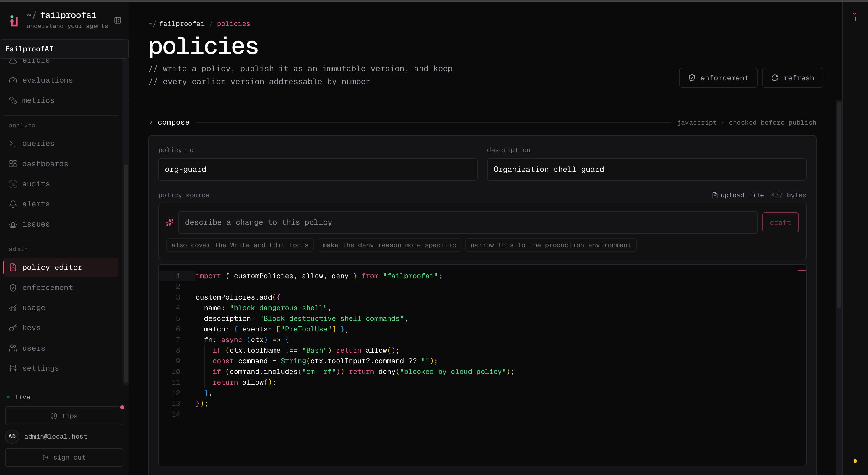Choose 'narrow this to the production environment' suggestion
The height and width of the screenshot is (475, 868).
click(551, 245)
